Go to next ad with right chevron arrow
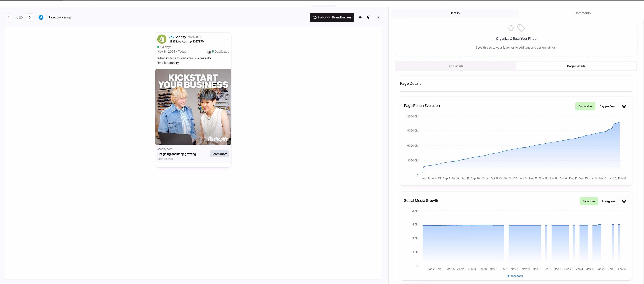The image size is (644, 284). tap(30, 17)
